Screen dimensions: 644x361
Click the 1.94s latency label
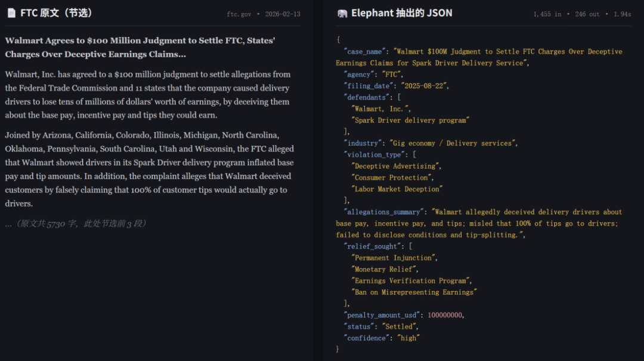point(621,14)
